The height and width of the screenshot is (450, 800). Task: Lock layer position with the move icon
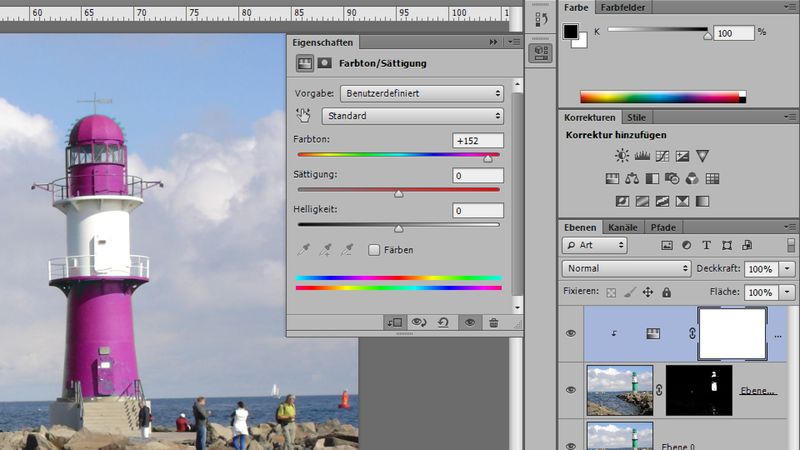tap(647, 292)
